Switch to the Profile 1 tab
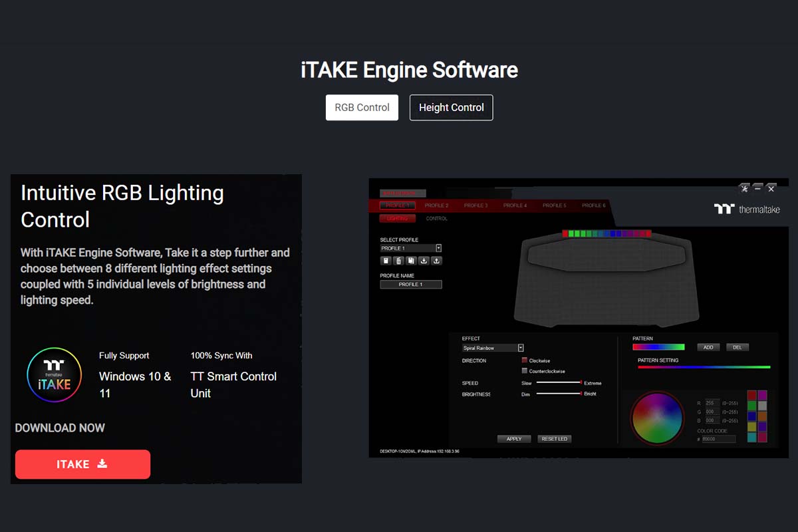This screenshot has height=532, width=798. [398, 205]
